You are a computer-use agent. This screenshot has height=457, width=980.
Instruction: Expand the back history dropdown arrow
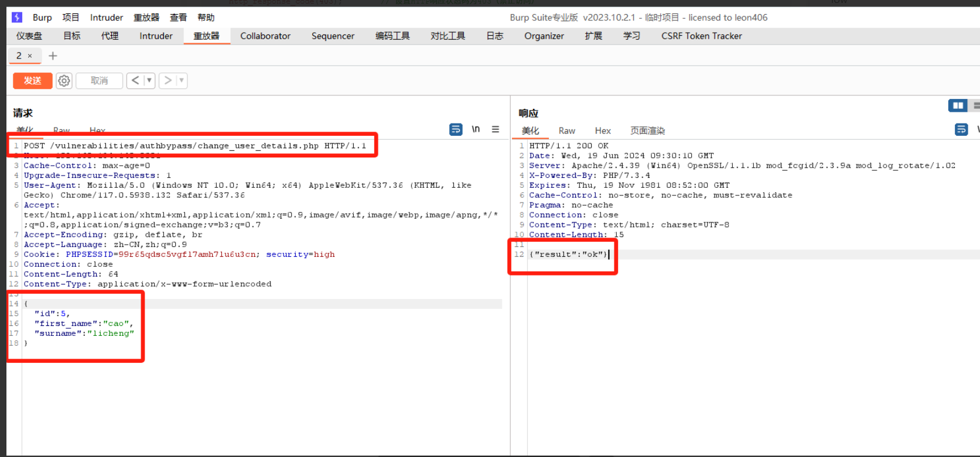(149, 81)
